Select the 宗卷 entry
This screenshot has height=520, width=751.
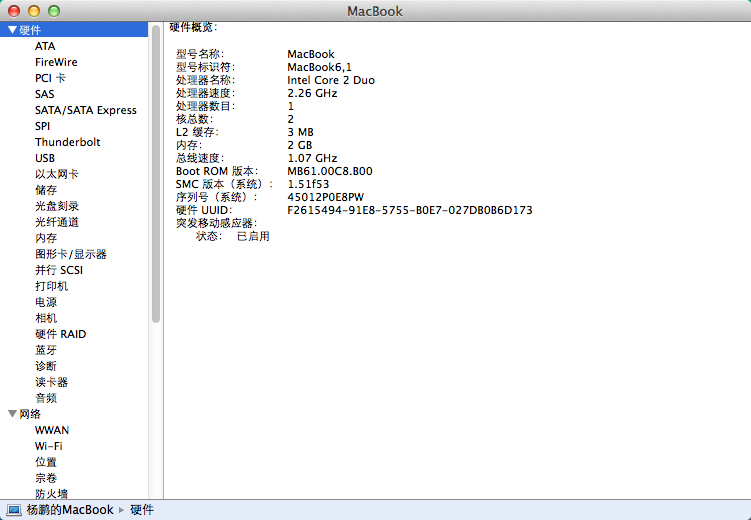[x=46, y=478]
